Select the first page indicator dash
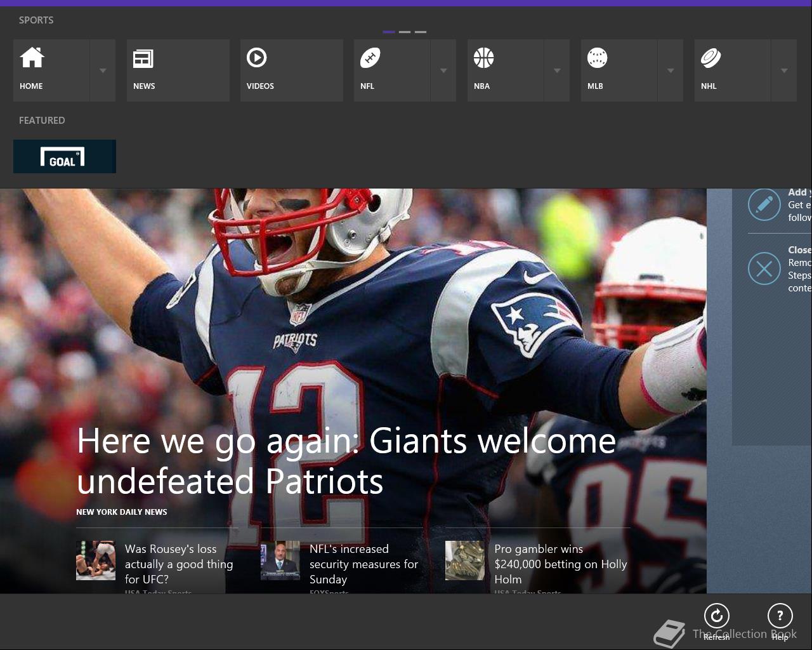 (x=389, y=32)
